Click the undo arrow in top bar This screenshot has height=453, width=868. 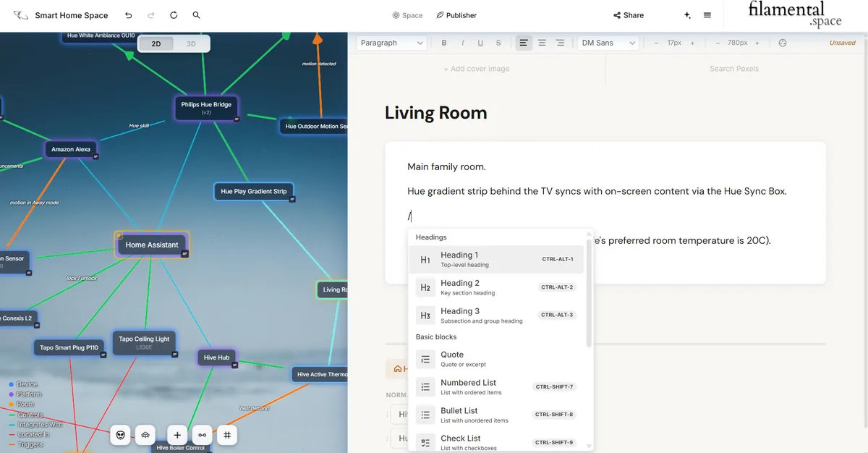[x=129, y=15]
